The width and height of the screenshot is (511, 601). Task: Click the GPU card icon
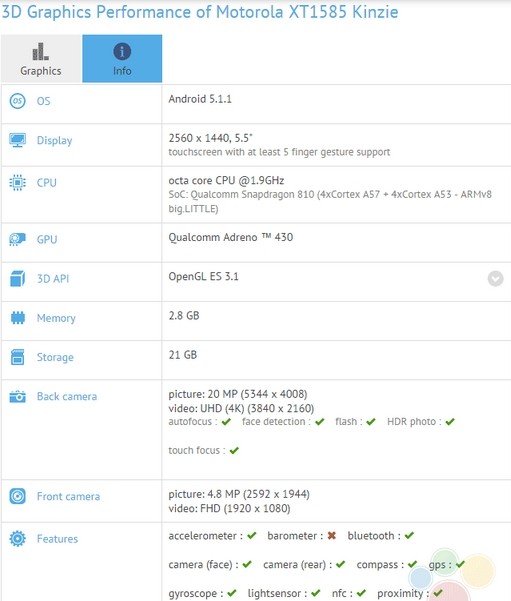[x=18, y=239]
